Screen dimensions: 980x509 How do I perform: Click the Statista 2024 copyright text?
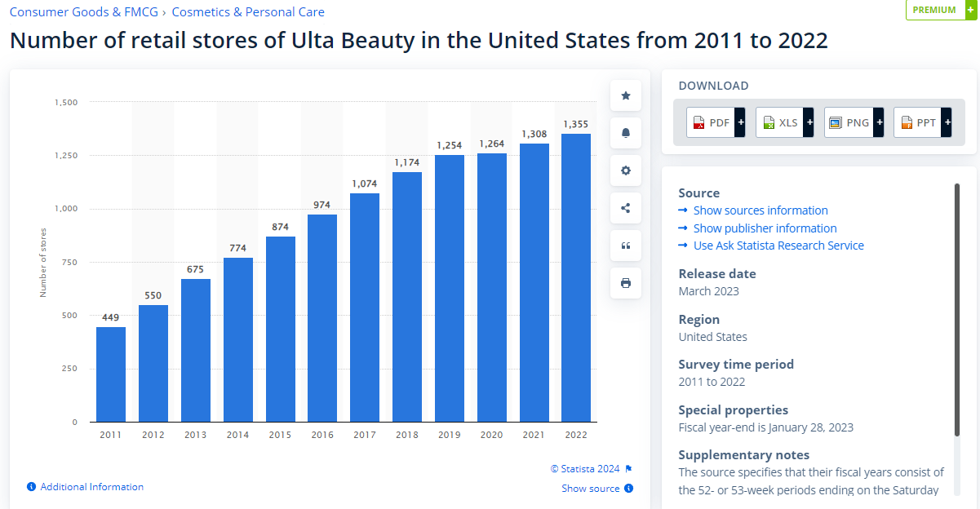click(x=585, y=469)
